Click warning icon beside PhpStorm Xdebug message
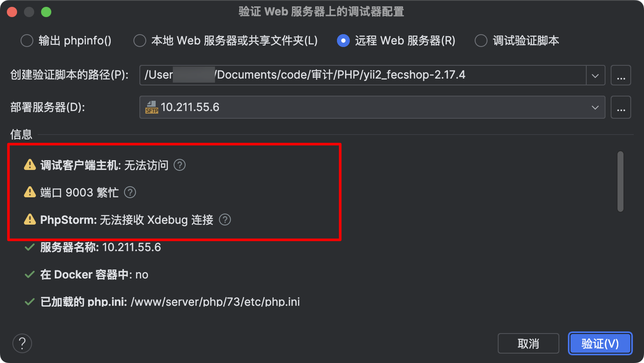The height and width of the screenshot is (363, 644). (x=30, y=219)
